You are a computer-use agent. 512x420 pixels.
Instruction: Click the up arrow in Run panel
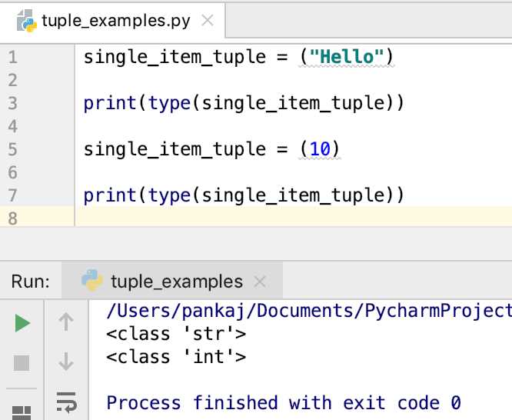pyautogui.click(x=66, y=322)
